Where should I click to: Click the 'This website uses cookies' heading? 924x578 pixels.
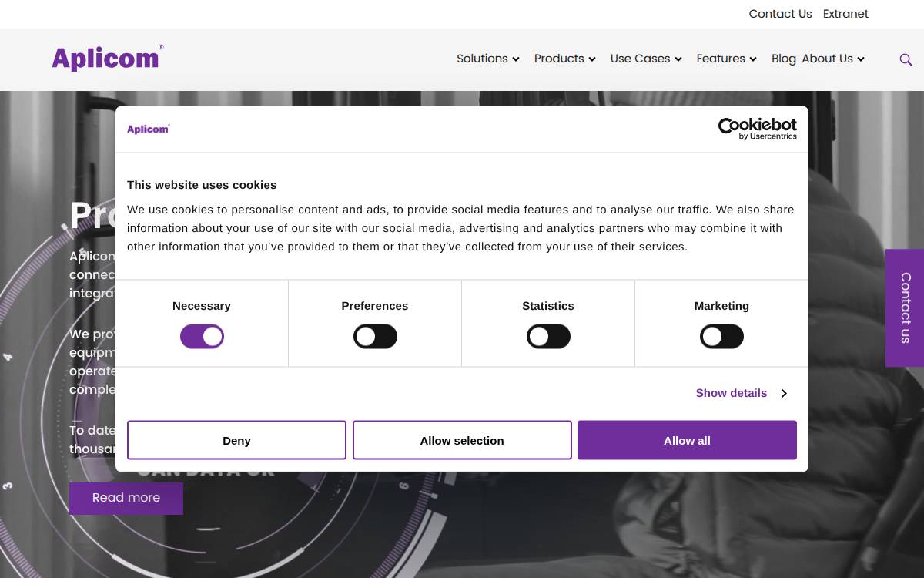pos(202,185)
